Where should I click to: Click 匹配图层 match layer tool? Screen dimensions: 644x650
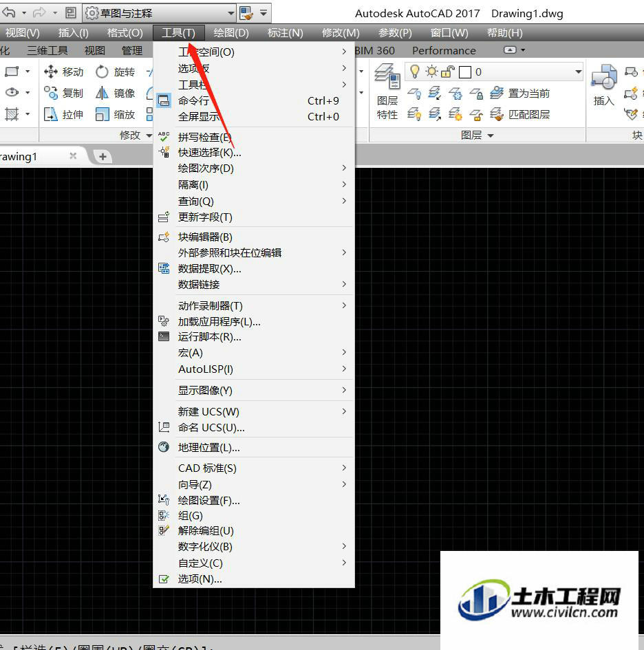[519, 114]
